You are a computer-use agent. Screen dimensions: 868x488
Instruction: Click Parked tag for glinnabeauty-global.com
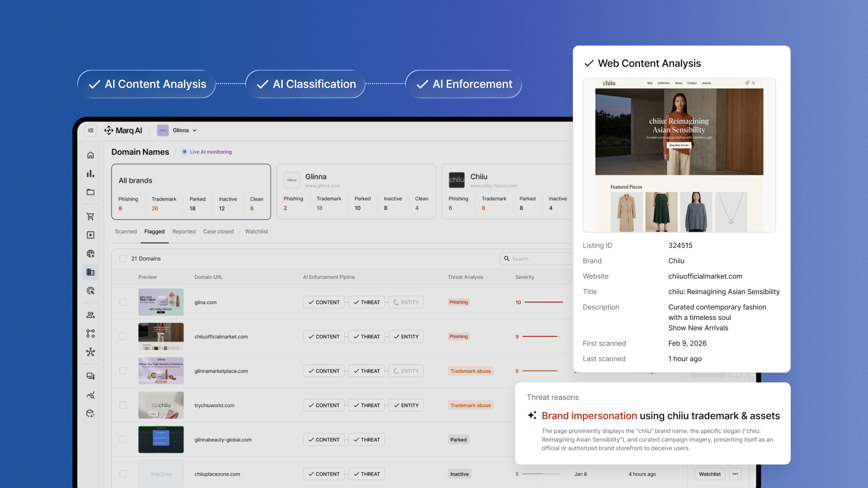click(458, 440)
